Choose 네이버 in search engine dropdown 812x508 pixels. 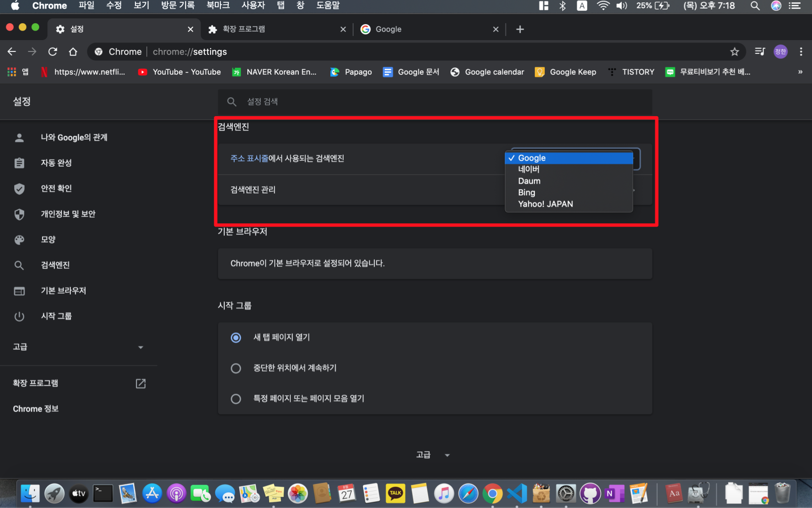569,169
